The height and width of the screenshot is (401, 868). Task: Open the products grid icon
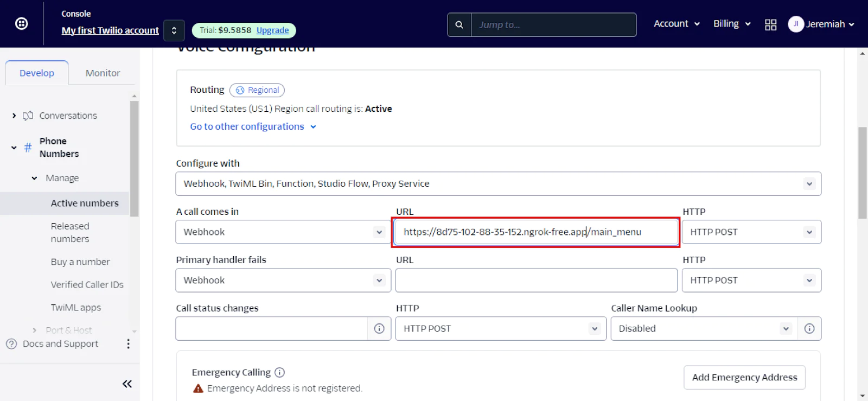pyautogui.click(x=770, y=24)
